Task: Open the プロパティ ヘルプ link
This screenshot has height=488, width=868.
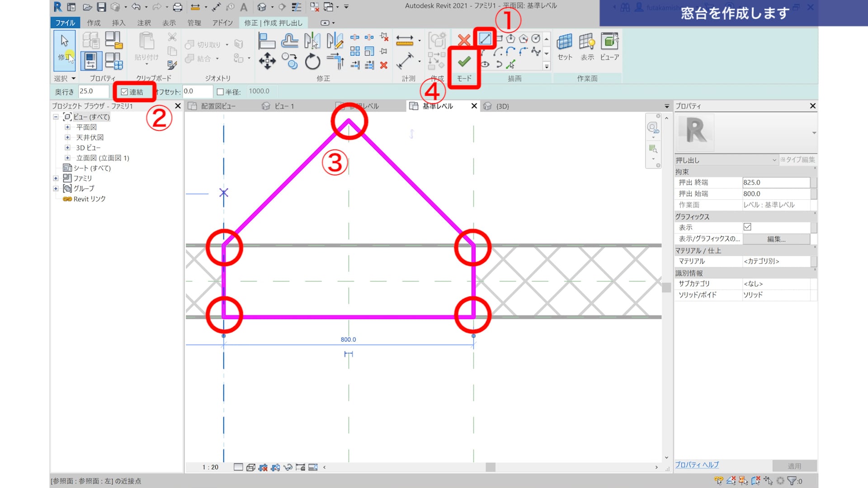Action: click(x=696, y=465)
